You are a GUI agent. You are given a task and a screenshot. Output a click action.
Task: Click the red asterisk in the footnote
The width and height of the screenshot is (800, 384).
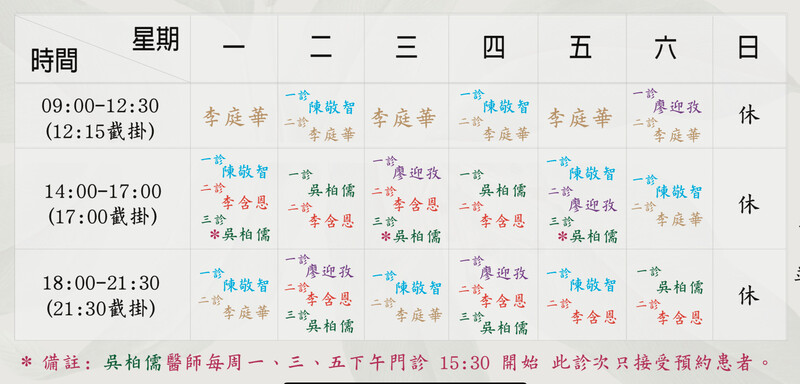(26, 363)
